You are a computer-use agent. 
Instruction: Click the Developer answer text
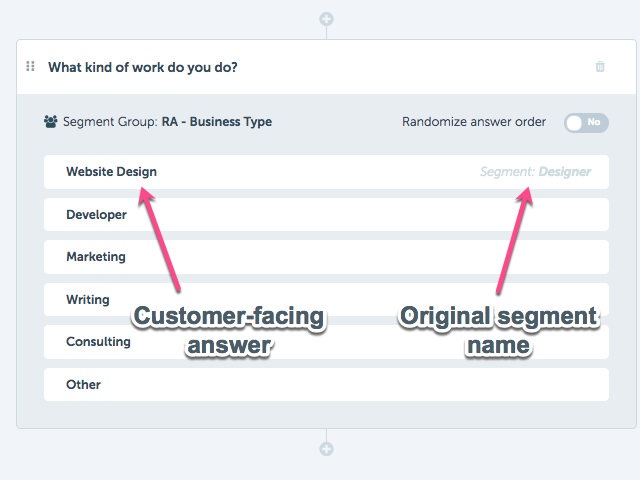[96, 215]
